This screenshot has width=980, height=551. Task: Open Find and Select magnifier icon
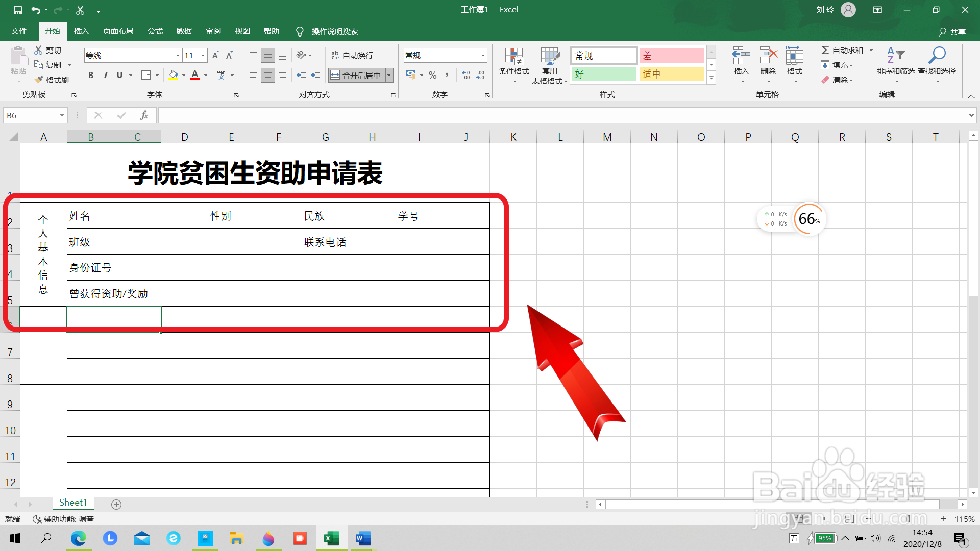pos(937,55)
